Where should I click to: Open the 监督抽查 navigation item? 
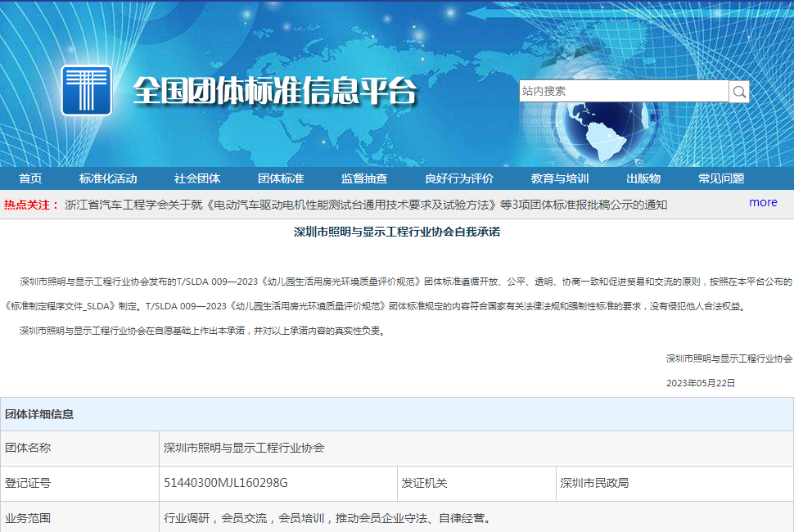point(364,178)
